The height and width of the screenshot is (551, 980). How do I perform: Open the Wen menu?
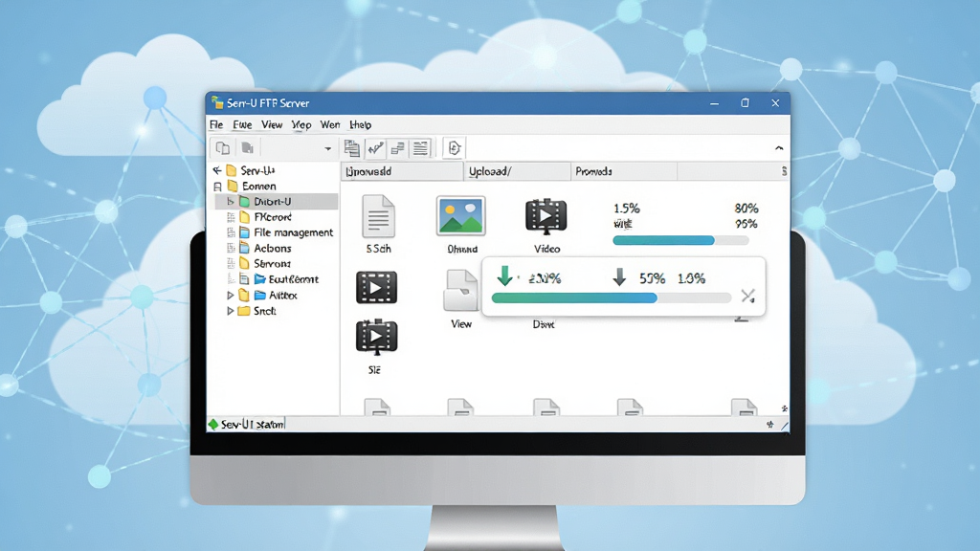330,125
